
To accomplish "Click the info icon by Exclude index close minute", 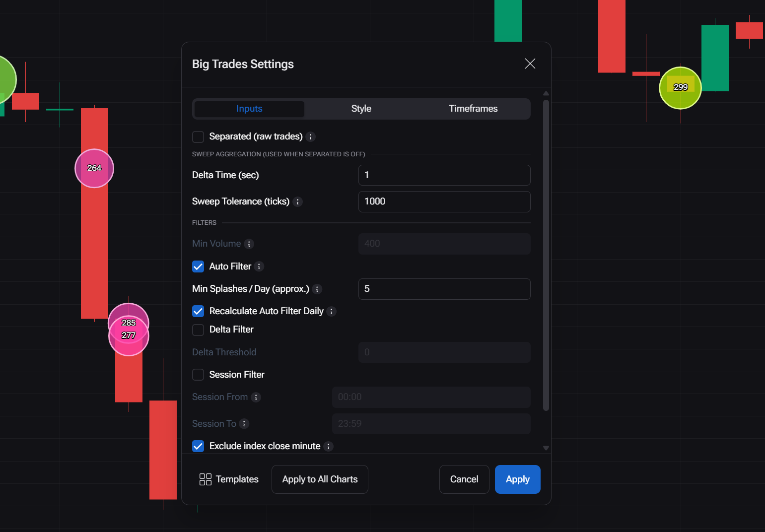I will tap(329, 447).
